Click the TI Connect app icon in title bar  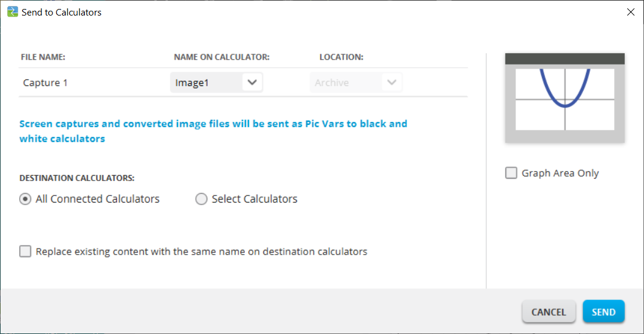point(12,12)
